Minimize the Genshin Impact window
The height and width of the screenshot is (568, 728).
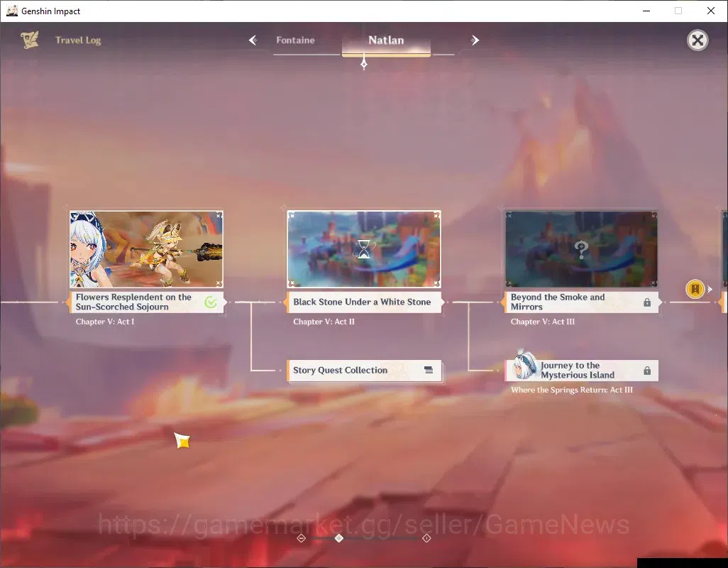coord(646,11)
